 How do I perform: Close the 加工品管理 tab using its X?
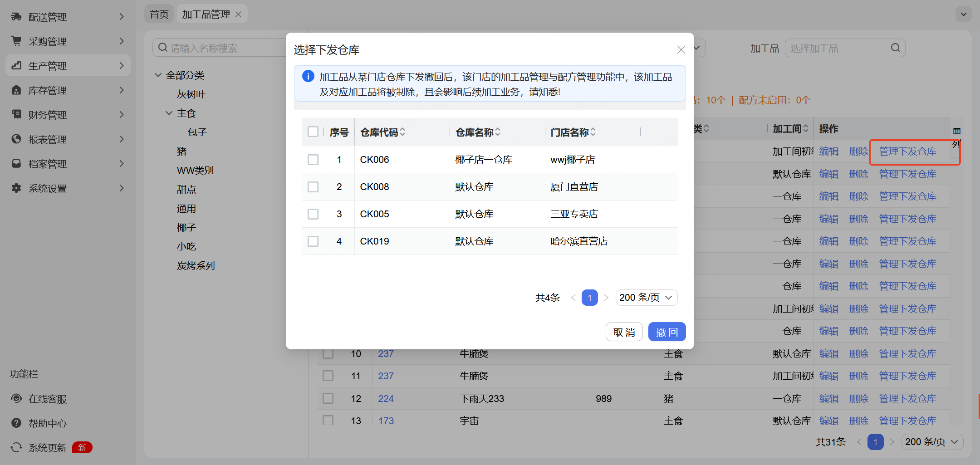(239, 15)
